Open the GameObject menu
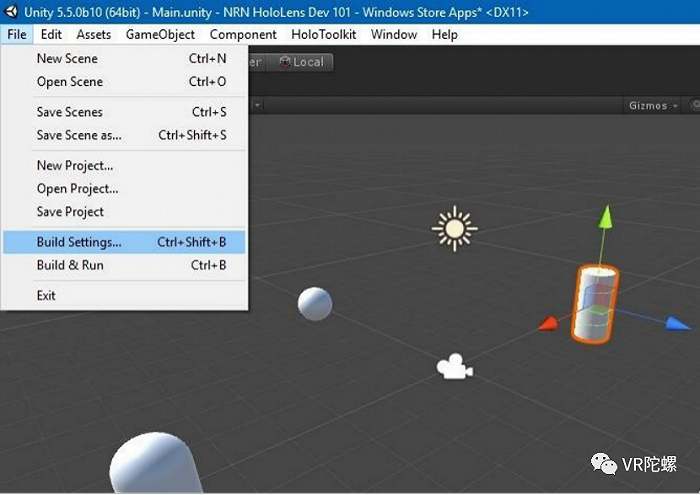700x495 pixels. (160, 34)
